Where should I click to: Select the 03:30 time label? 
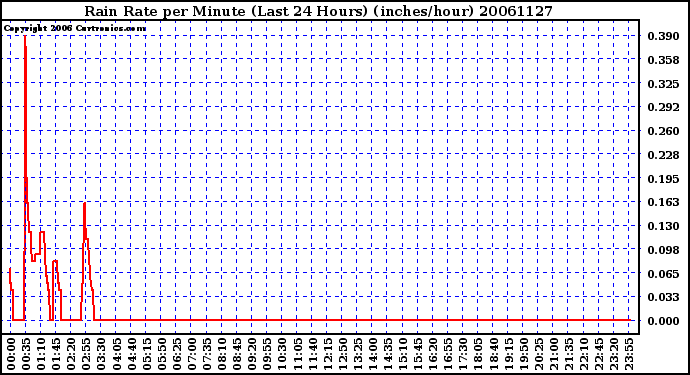pyautogui.click(x=101, y=354)
